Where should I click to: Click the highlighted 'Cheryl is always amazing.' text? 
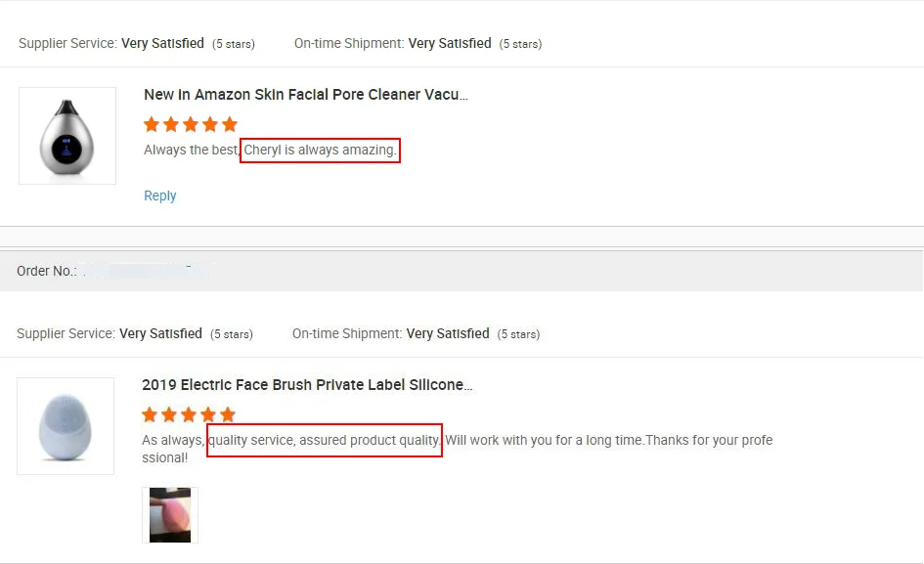tap(320, 151)
